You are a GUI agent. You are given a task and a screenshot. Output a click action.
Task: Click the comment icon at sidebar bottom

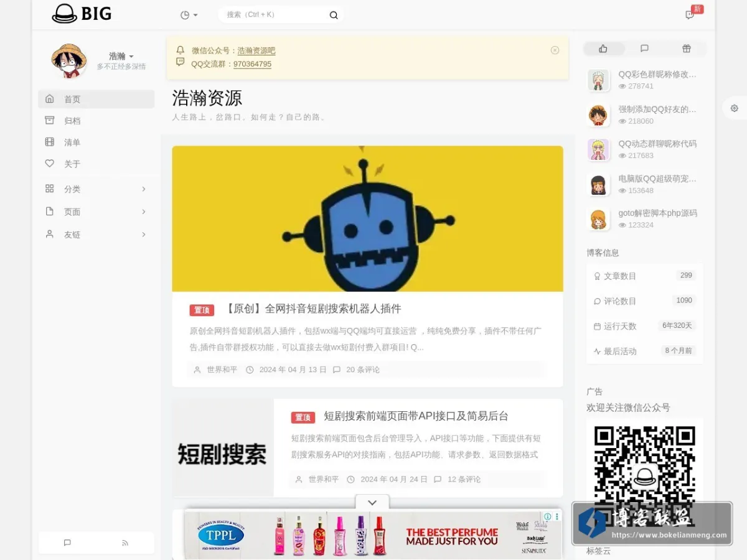coord(67,543)
